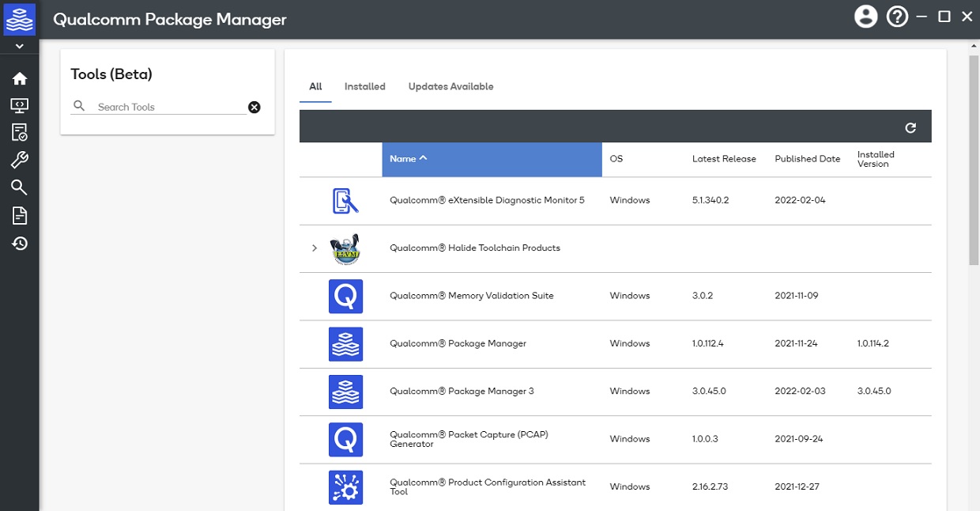The width and height of the screenshot is (980, 511).
Task: Select the Home icon in the sidebar
Action: pos(19,78)
